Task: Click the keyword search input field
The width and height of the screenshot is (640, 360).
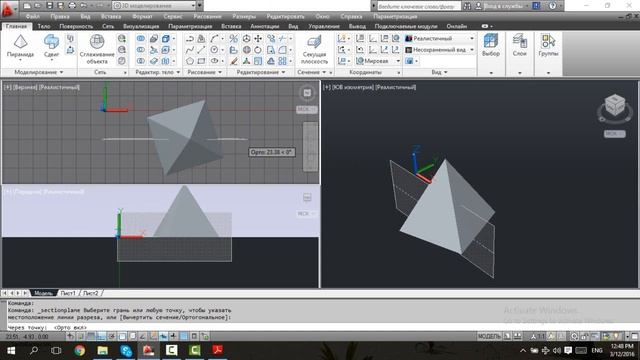Action: [418, 6]
